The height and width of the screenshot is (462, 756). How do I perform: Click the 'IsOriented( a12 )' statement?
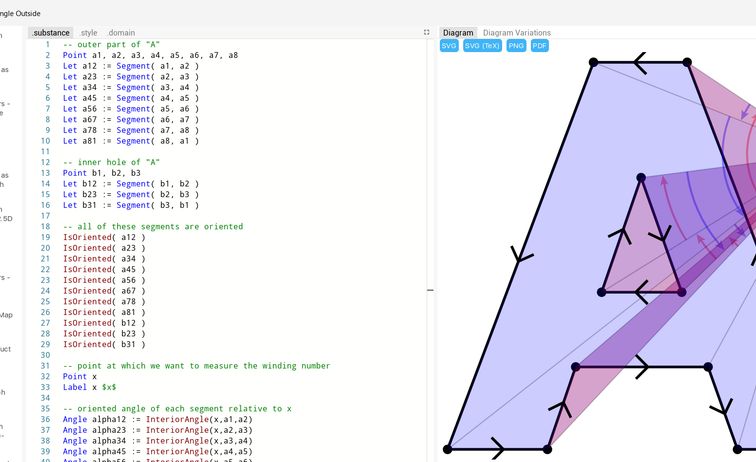point(103,237)
